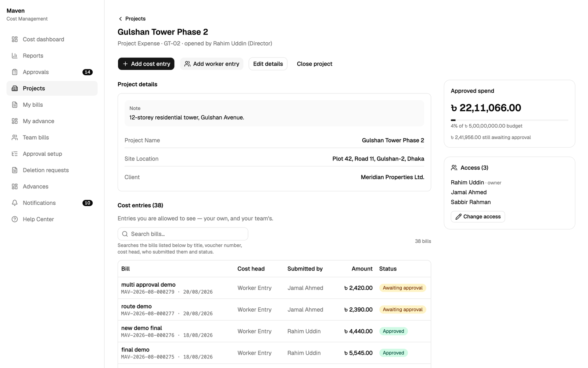Click Add worker entry button
The image size is (588, 368).
click(x=212, y=64)
